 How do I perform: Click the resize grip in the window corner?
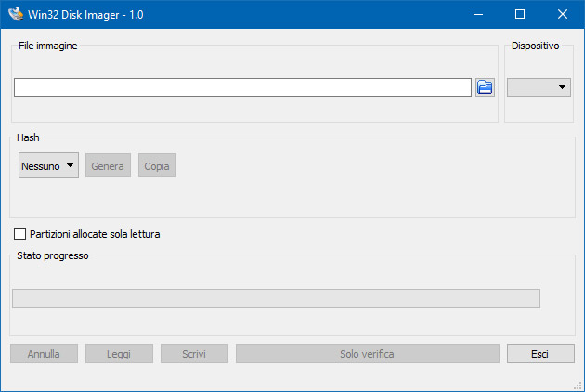pyautogui.click(x=578, y=385)
